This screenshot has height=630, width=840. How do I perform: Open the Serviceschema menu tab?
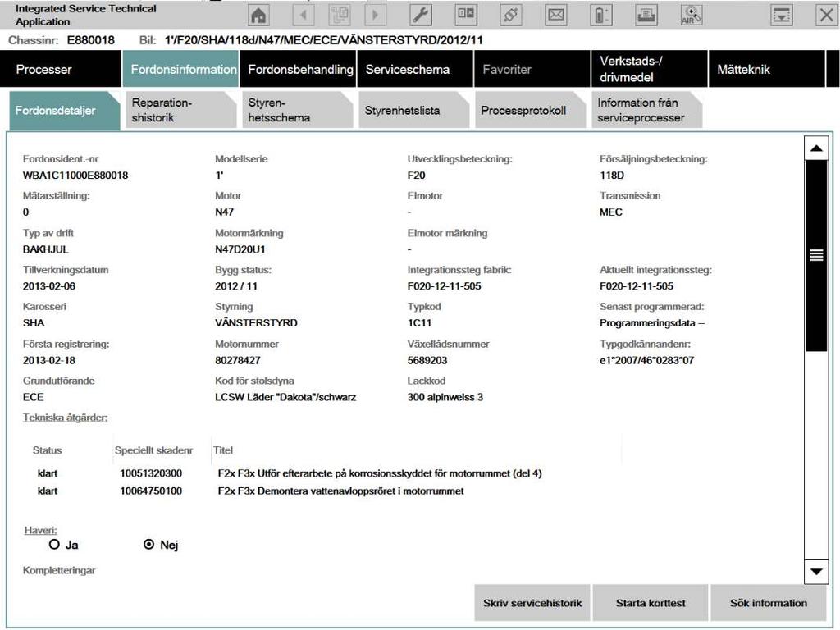(x=415, y=69)
